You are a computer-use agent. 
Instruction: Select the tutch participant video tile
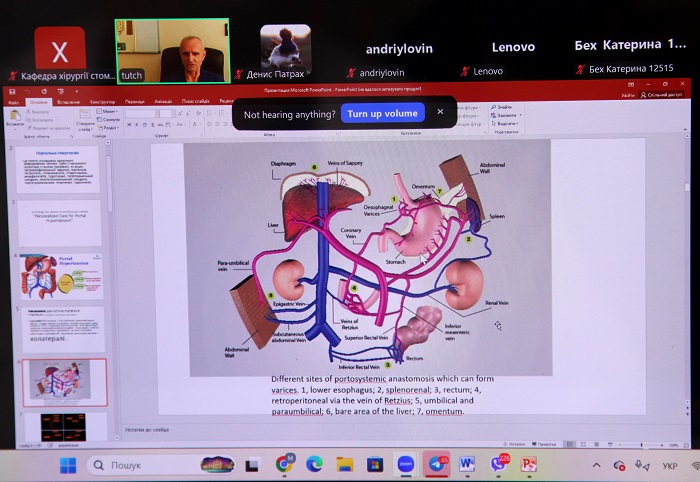172,50
